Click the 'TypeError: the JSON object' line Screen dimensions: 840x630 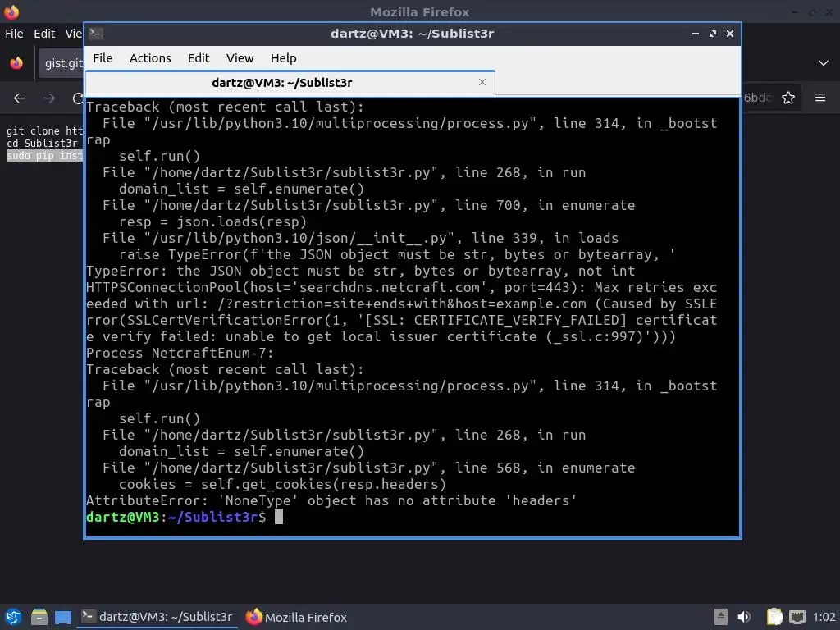click(x=361, y=271)
